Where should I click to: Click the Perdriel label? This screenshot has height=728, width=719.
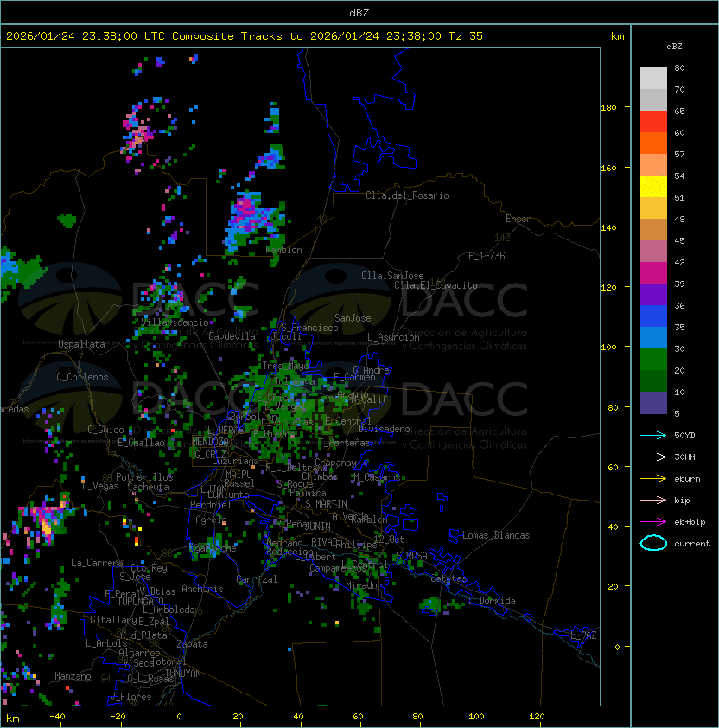point(211,505)
